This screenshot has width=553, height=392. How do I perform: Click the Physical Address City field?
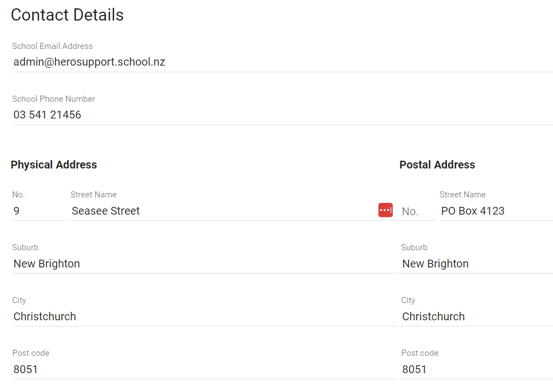[x=205, y=317]
